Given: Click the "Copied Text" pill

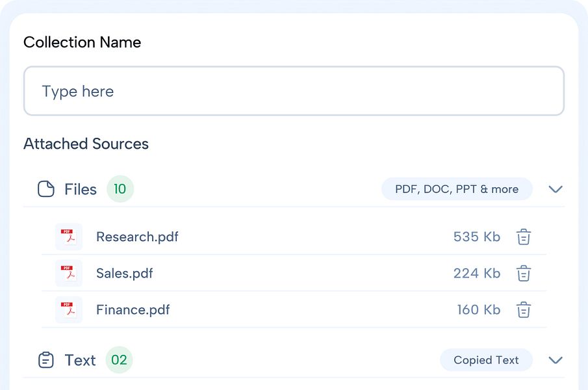Looking at the screenshot, I should pyautogui.click(x=486, y=360).
